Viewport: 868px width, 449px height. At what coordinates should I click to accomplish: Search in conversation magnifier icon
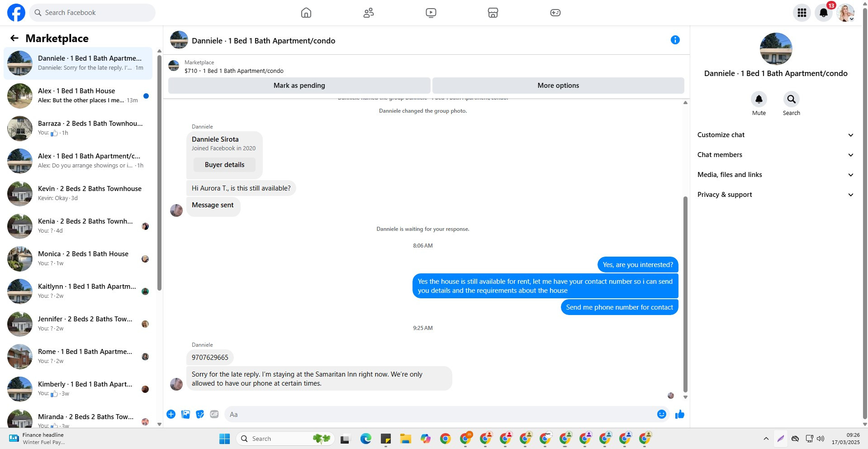click(791, 99)
